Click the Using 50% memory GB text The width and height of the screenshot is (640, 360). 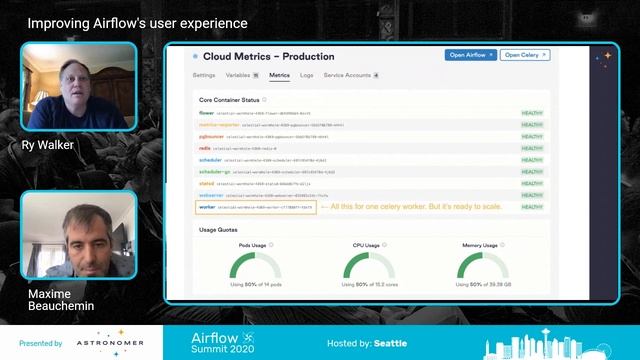483,284
